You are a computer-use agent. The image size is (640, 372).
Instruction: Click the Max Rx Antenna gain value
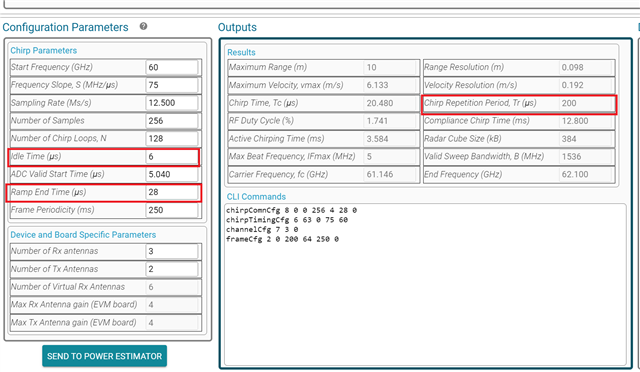[172, 305]
